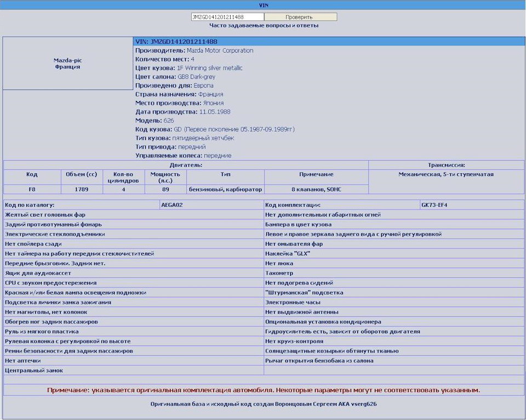Click the Центральный замок row

[134, 370]
